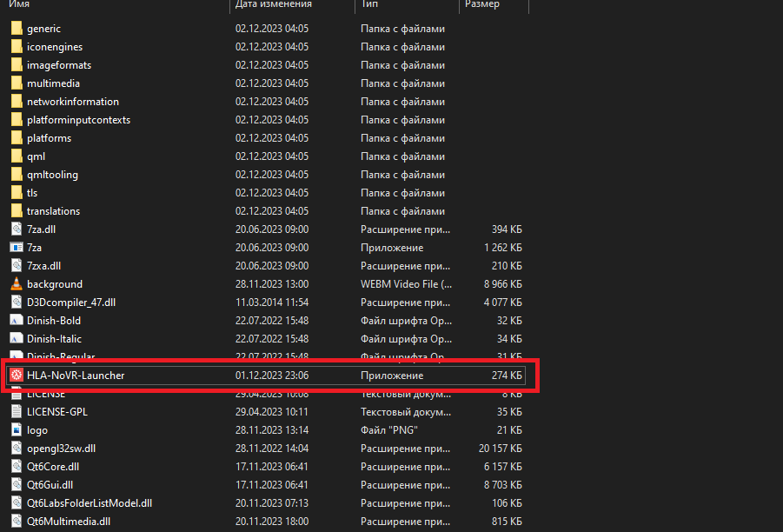This screenshot has height=532, width=783.
Task: Sort by the Тип column header
Action: click(x=369, y=4)
